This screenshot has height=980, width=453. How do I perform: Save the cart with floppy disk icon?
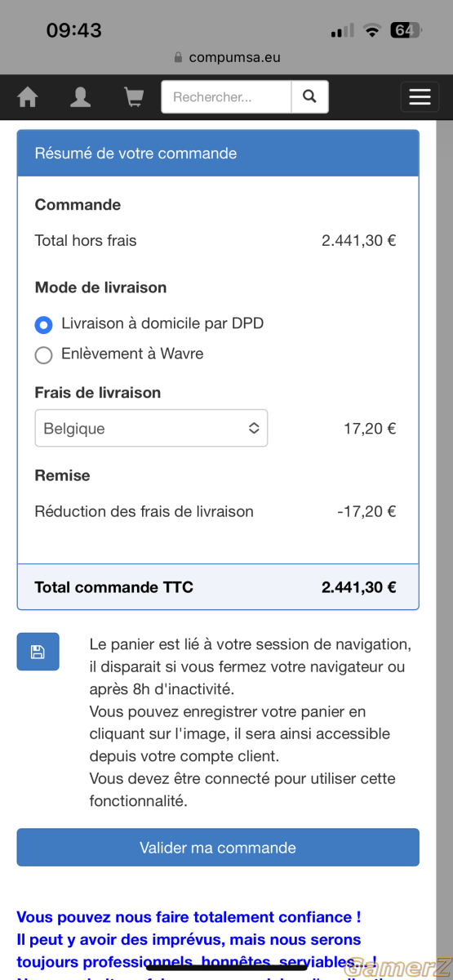[x=38, y=652]
